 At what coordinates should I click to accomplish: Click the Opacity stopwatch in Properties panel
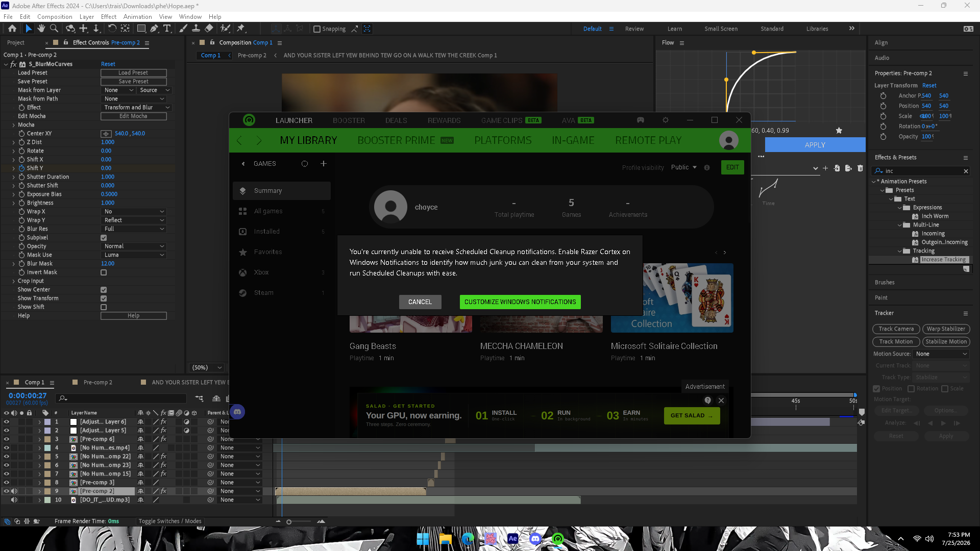coord(883,137)
